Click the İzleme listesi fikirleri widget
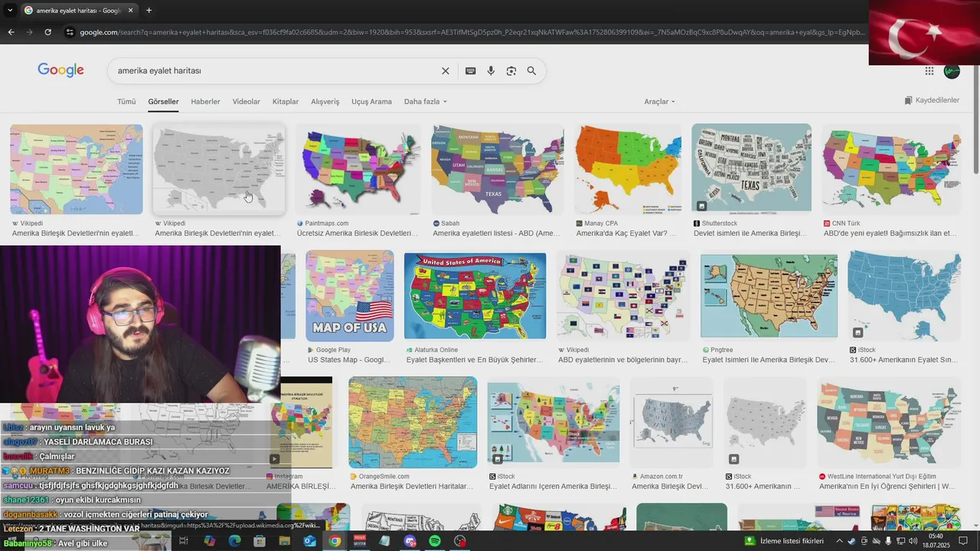980x551 pixels. (x=785, y=541)
